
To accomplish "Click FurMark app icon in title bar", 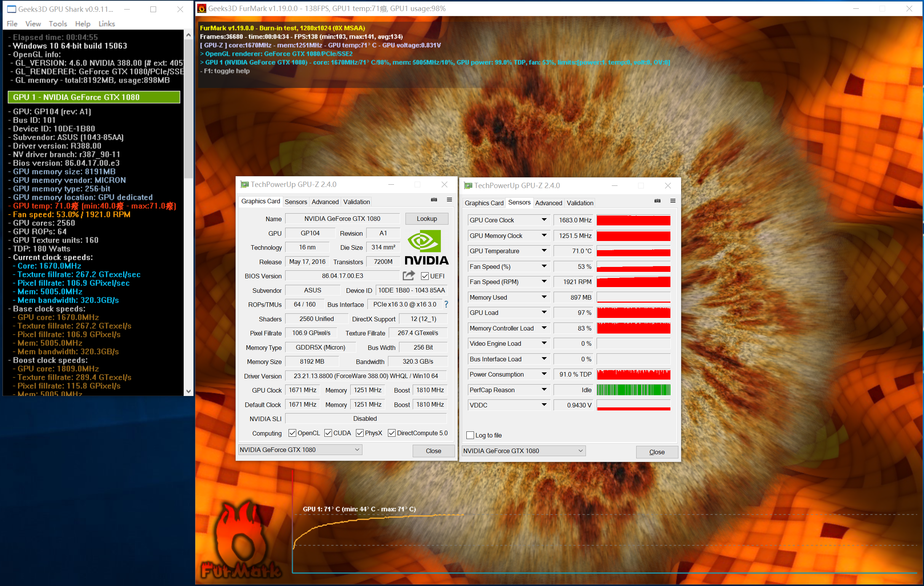I will [x=202, y=8].
